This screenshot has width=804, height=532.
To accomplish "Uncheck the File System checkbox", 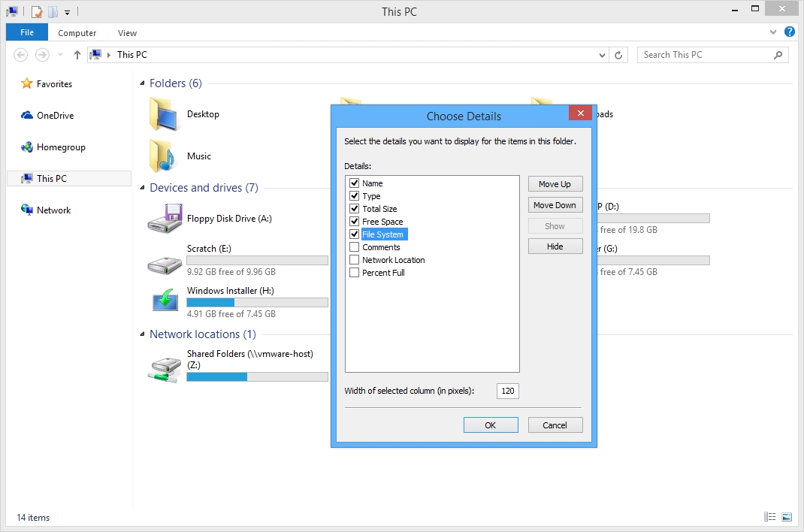I will (355, 234).
